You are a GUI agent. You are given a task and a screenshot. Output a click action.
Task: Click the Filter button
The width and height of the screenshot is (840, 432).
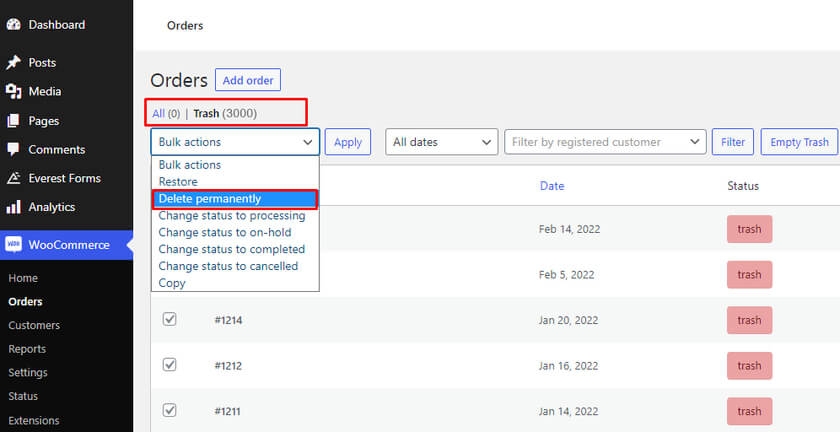click(x=733, y=142)
